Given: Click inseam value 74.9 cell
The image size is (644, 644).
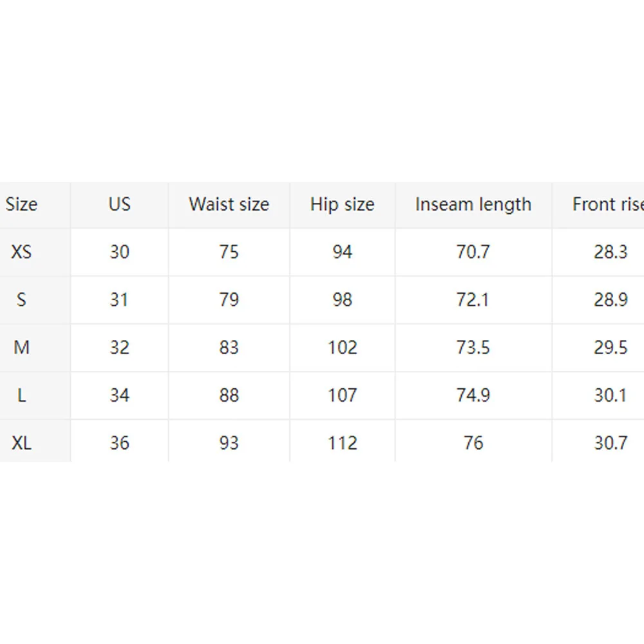Looking at the screenshot, I should pos(473,395).
